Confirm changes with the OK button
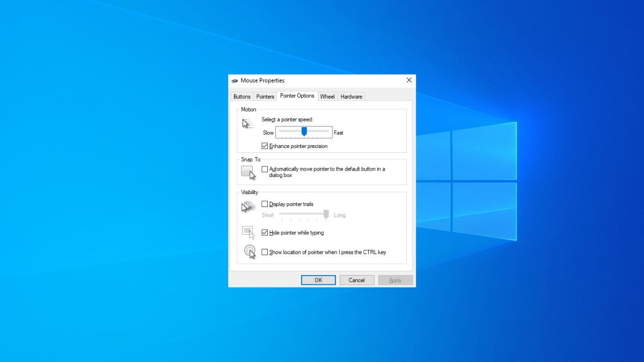 pyautogui.click(x=318, y=280)
